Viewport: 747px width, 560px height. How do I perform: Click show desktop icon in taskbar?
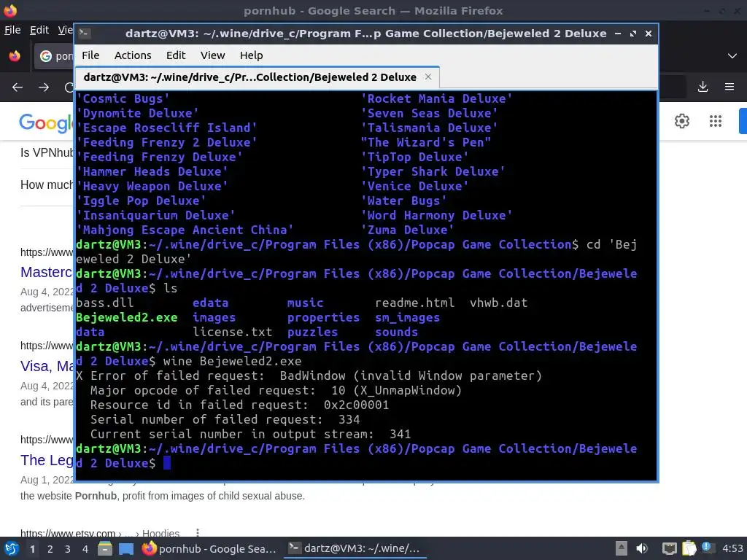click(x=126, y=548)
